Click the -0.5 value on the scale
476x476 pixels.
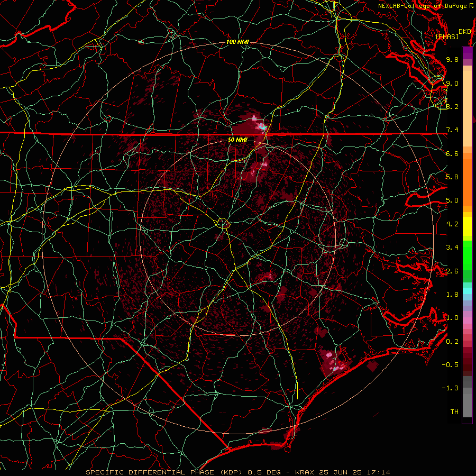coord(450,365)
